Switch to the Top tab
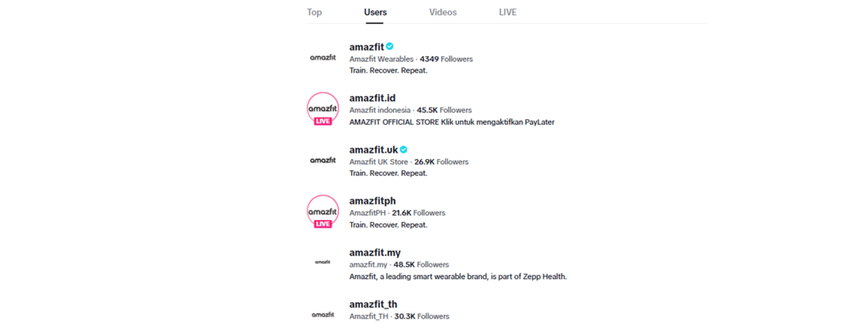This screenshot has height=328, width=868. 314,12
